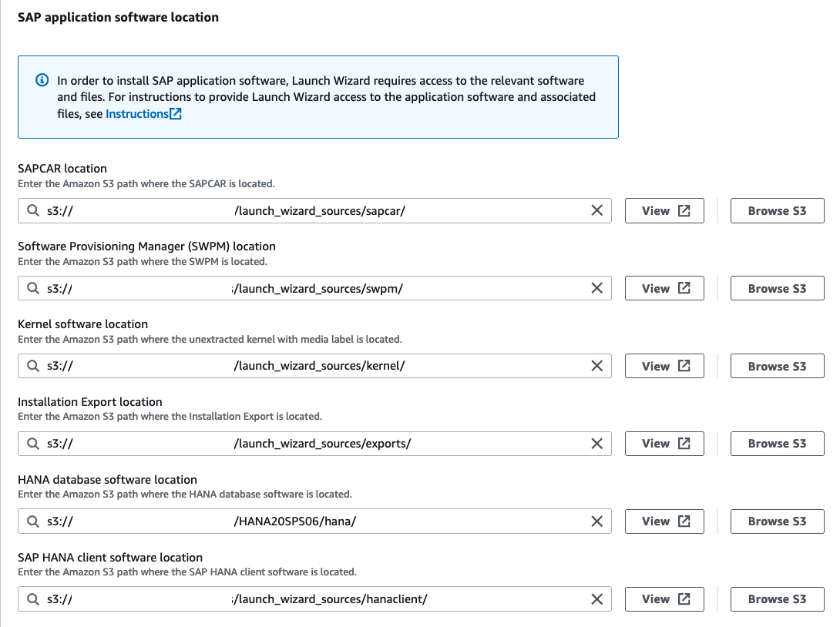Screen dimensions: 840x627
Task: Click the search icon in HANA client field
Action: coord(33,598)
